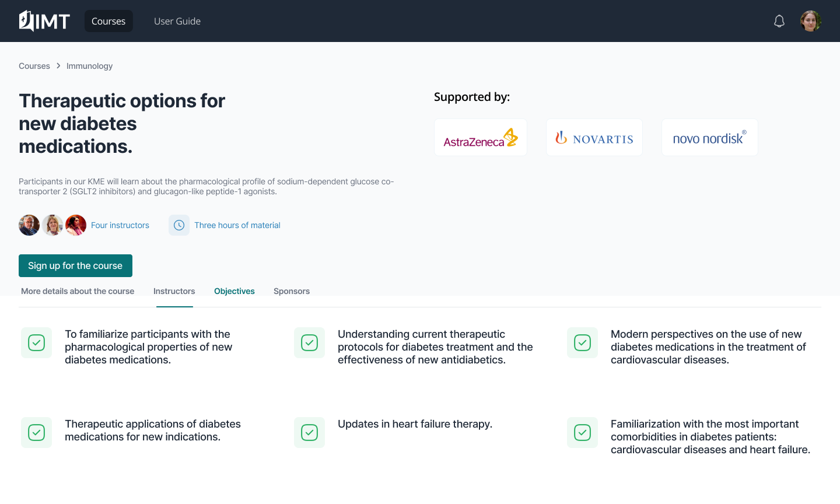Click the Immunology breadcrumb link
The width and height of the screenshot is (840, 504).
(x=89, y=66)
